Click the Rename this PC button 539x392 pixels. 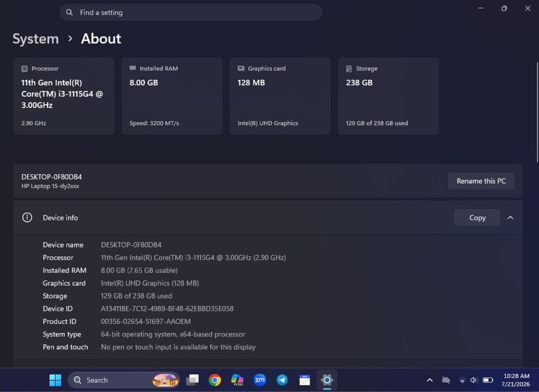point(481,181)
